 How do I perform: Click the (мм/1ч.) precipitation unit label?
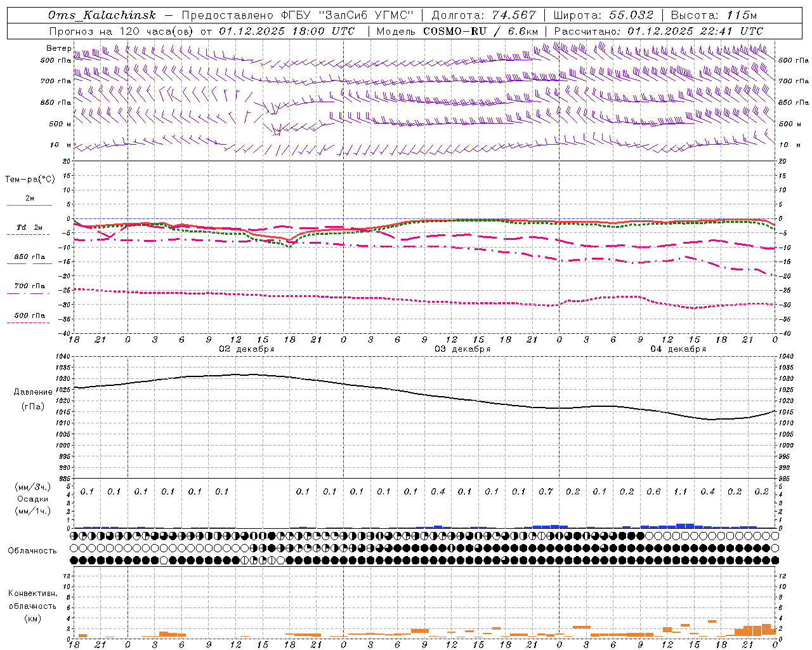[x=33, y=511]
